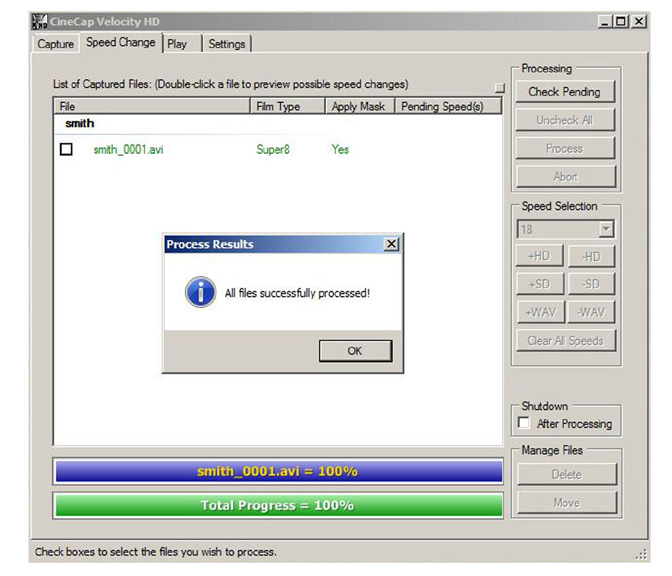This screenshot has height=576, width=672.
Task: Close the Process Results dialog with its X
Action: click(x=391, y=244)
